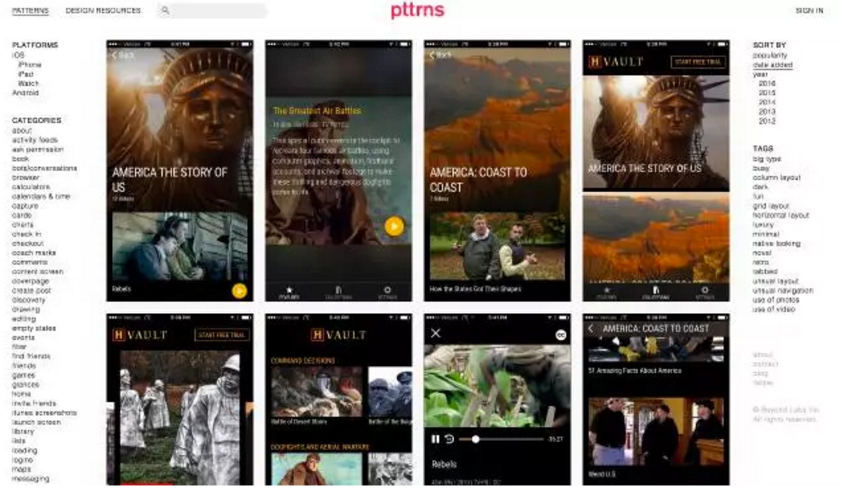Filter by year 2014
The image size is (848, 504).
[x=767, y=103]
